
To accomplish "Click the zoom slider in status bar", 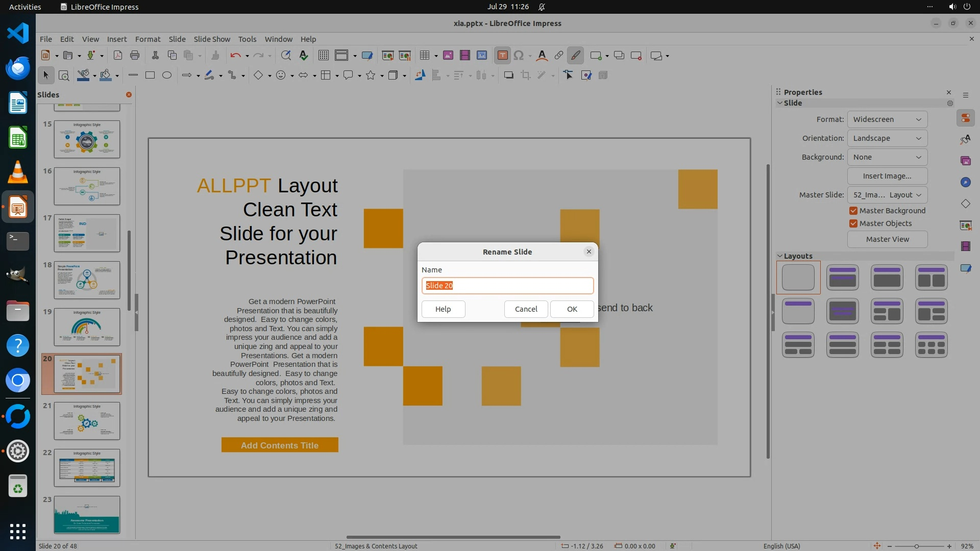I will click(917, 546).
